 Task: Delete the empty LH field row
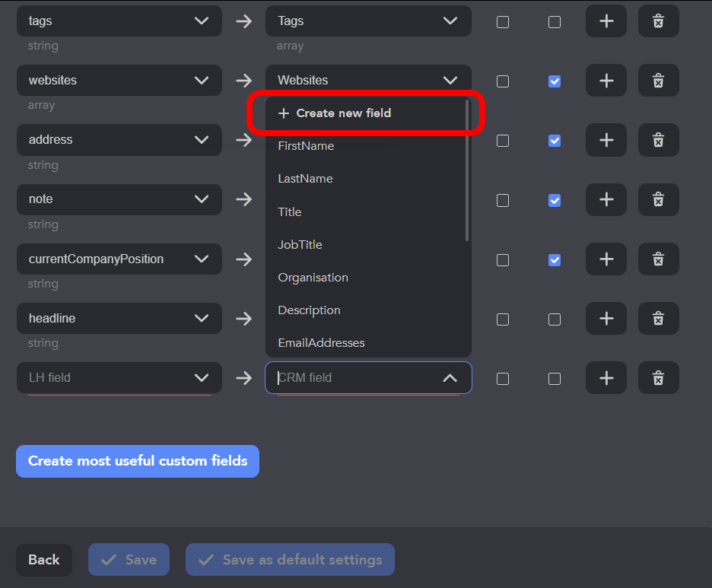pos(659,377)
